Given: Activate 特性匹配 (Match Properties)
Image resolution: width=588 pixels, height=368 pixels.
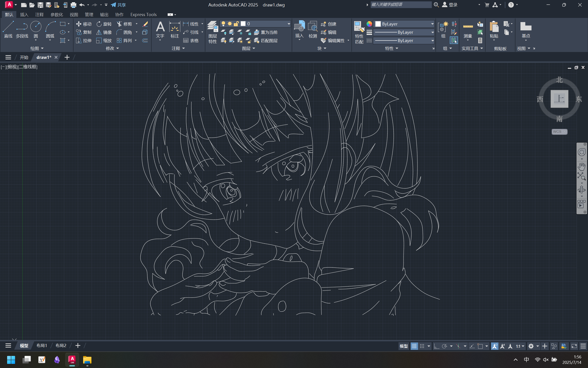Looking at the screenshot, I should click(x=359, y=33).
